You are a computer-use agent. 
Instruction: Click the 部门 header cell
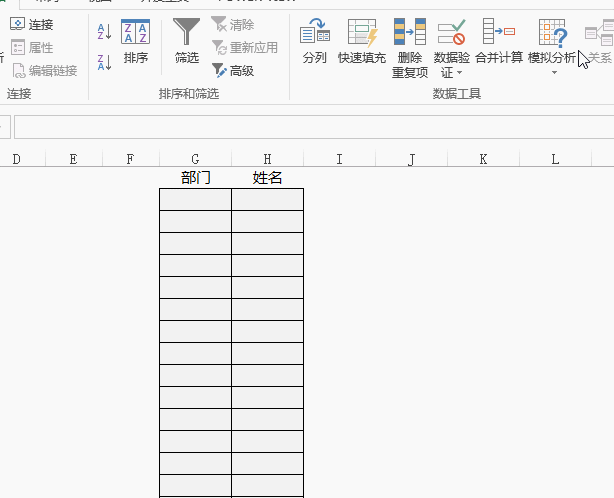pos(195,178)
